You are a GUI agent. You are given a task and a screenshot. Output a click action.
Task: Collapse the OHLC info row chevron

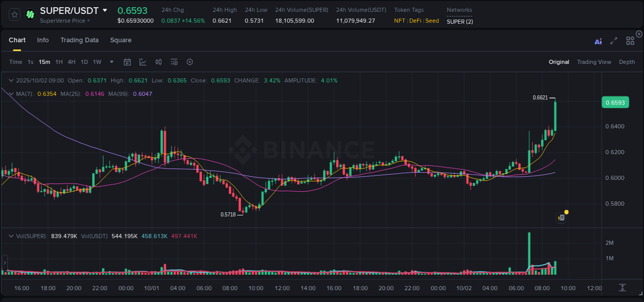(11, 80)
